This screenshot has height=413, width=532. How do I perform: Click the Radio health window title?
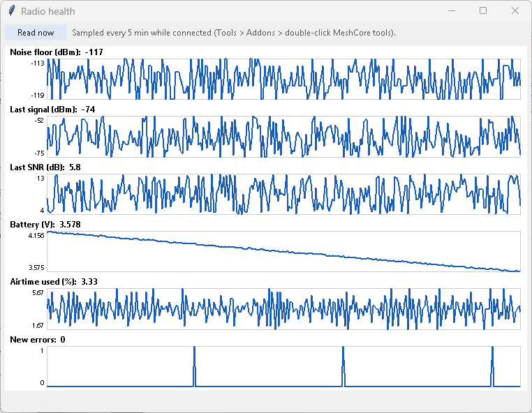pos(48,11)
